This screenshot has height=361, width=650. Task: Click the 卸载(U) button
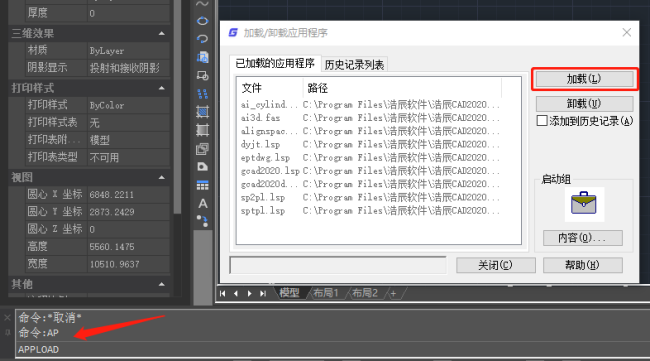click(585, 103)
